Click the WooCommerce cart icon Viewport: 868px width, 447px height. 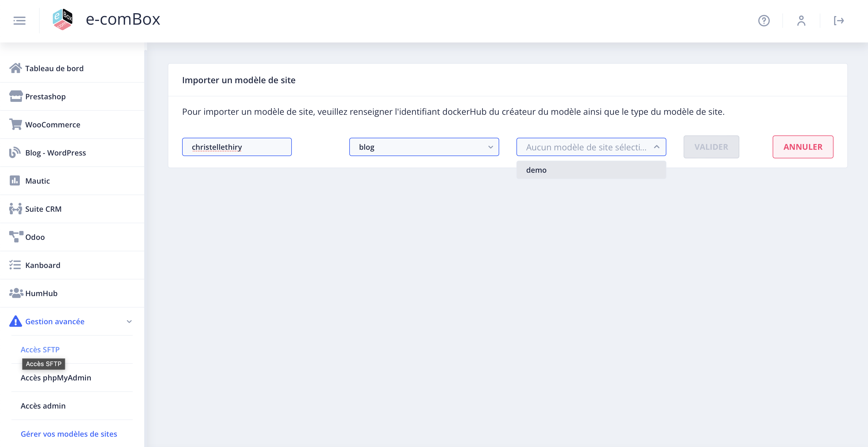click(16, 124)
